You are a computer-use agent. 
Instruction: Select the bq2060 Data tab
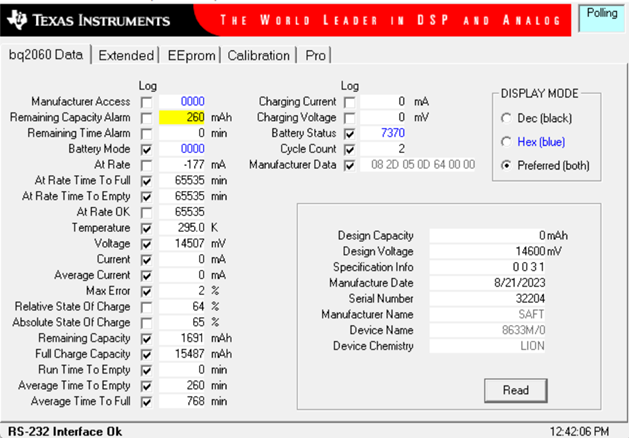coord(46,55)
